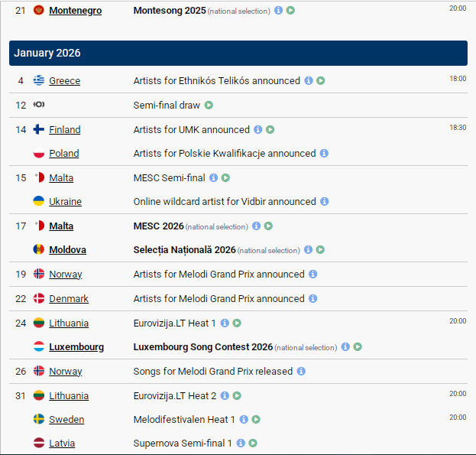Open the Moldova country link
This screenshot has width=476, height=455.
pos(67,250)
